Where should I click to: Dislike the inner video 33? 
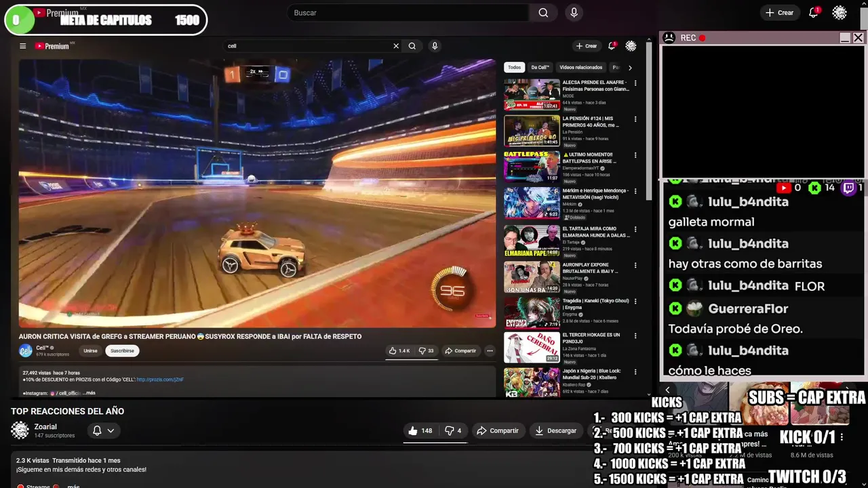click(x=426, y=350)
